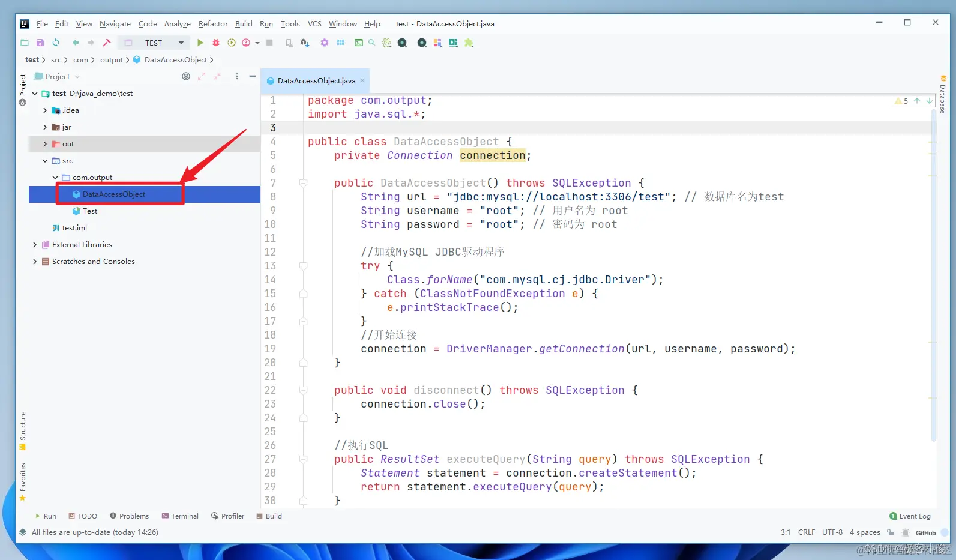Open the TODO tool window
The width and height of the screenshot is (956, 560).
click(83, 516)
